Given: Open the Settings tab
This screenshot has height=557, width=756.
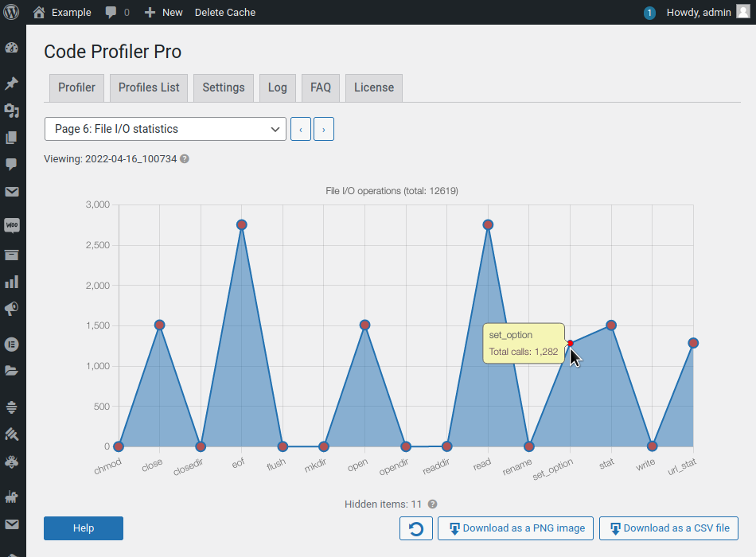Looking at the screenshot, I should click(x=224, y=88).
